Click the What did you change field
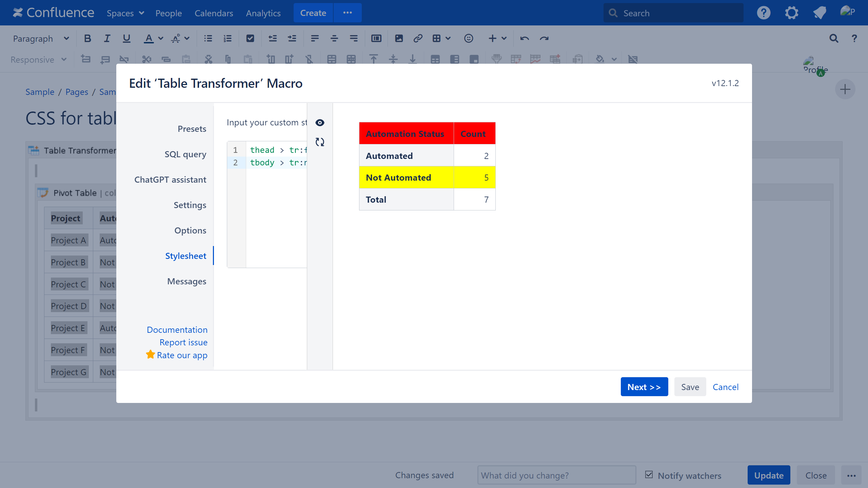Image resolution: width=868 pixels, height=488 pixels. click(556, 475)
